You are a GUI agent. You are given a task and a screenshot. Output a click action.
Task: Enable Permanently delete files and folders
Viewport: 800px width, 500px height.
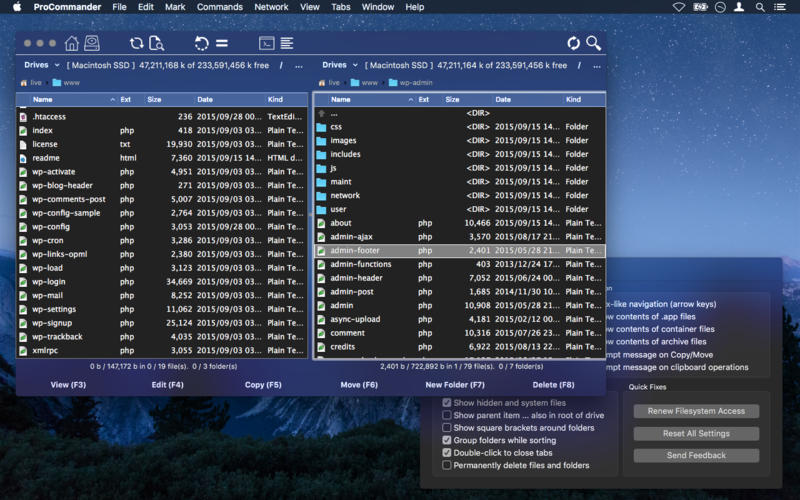447,465
